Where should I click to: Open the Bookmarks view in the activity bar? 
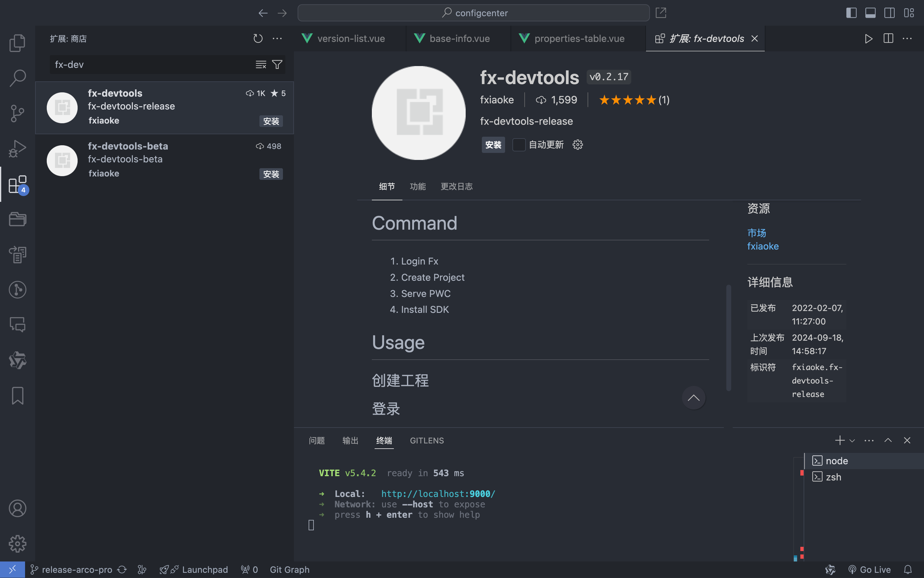point(17,395)
